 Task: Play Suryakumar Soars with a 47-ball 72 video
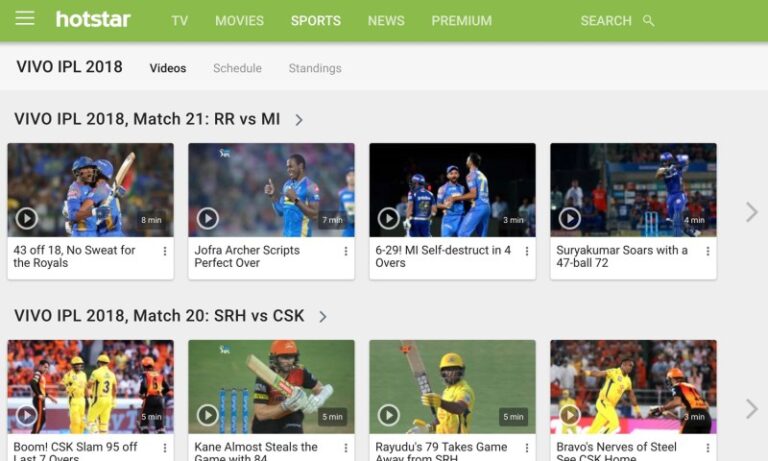coord(570,218)
